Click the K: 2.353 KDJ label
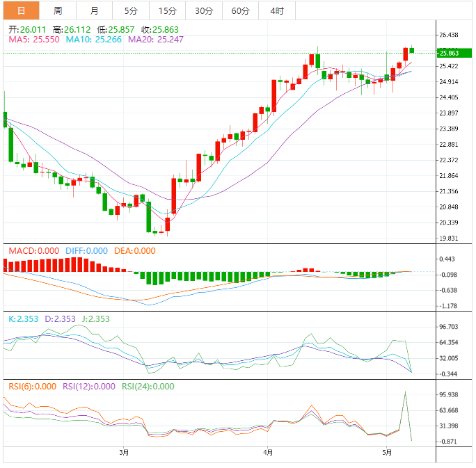476x468 pixels. [23, 318]
